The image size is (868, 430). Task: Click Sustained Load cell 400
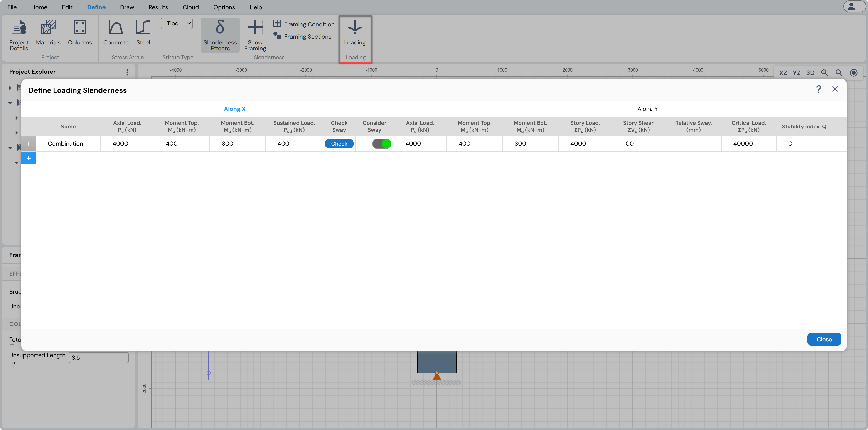294,144
